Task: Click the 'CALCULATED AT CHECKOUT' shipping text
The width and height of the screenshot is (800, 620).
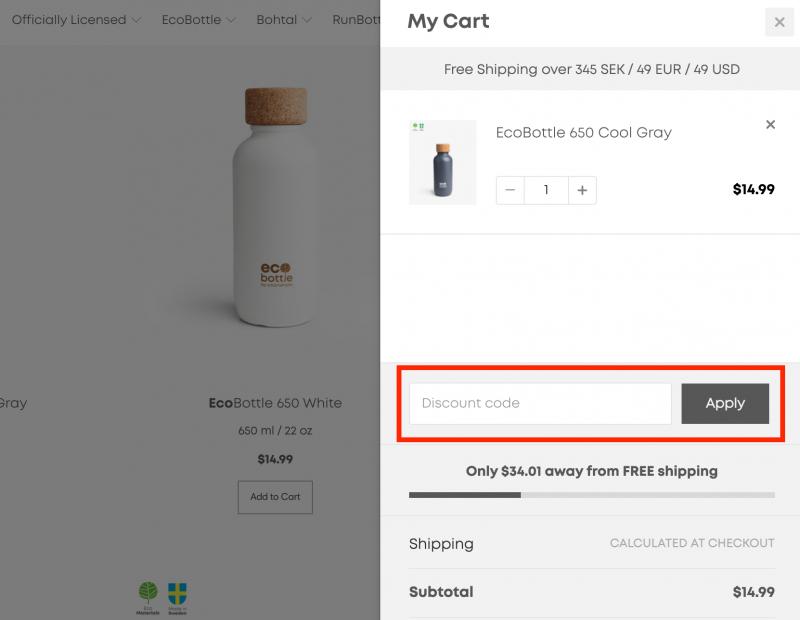Action: pos(692,543)
